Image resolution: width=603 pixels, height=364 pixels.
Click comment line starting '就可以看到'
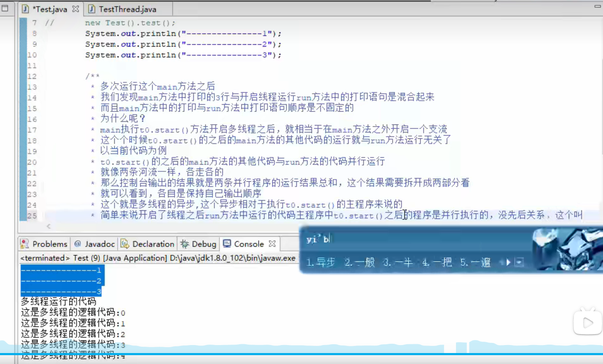coord(181,194)
